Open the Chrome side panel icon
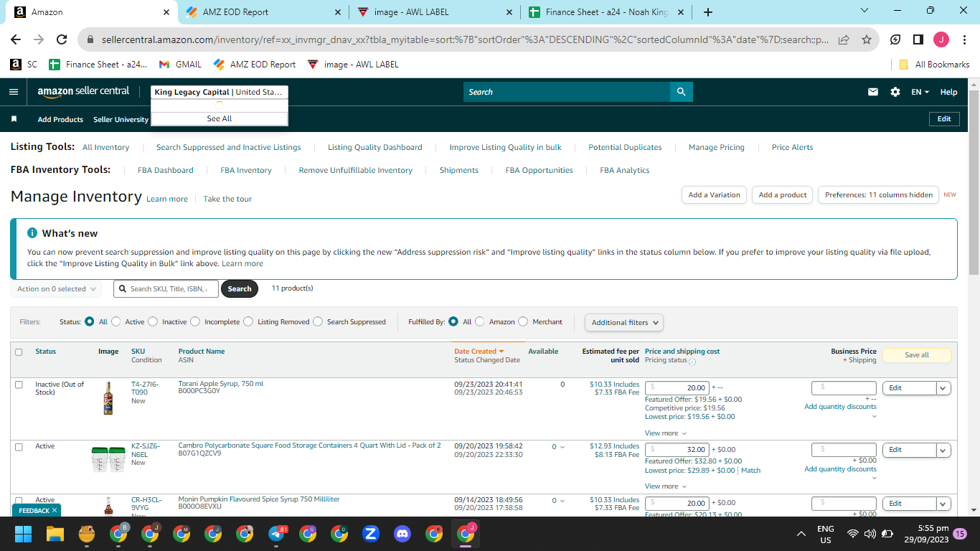980x551 pixels. (918, 39)
